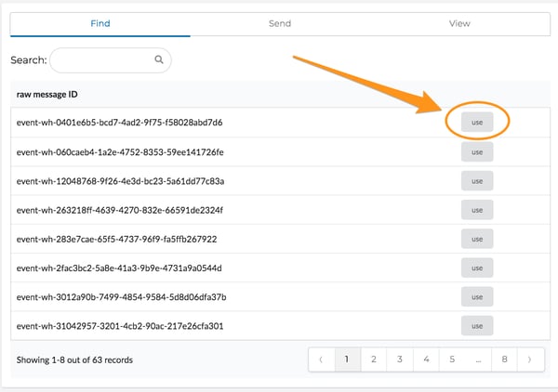Select the Find tab
This screenshot has width=558, height=392.
click(x=100, y=24)
